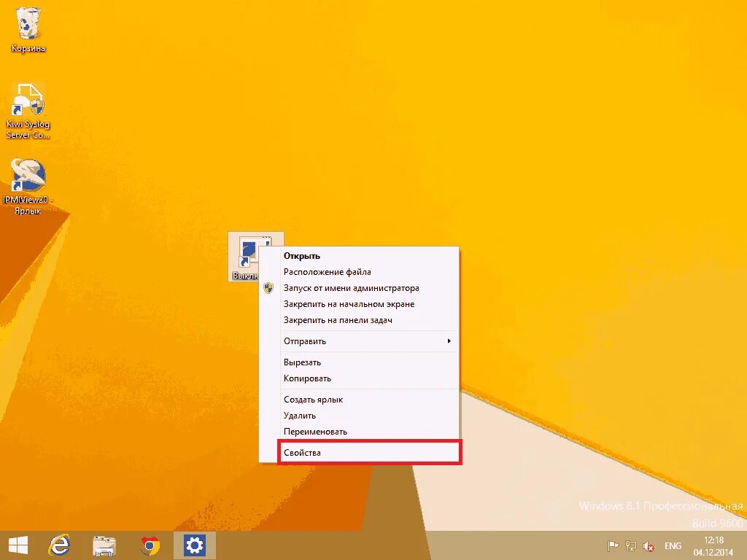Viewport: 747px width, 560px height.
Task: Choose Удалить in the context menu
Action: [x=359, y=416]
